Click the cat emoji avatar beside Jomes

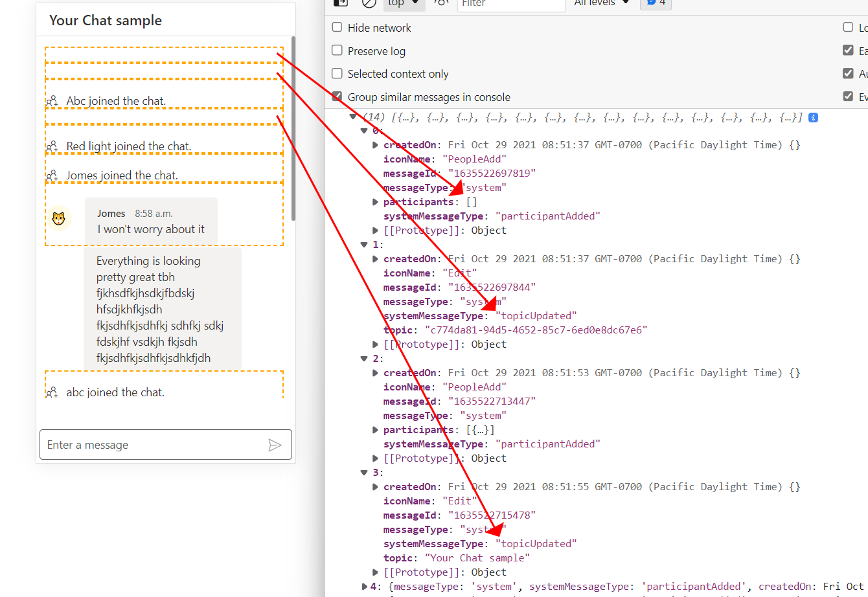pyautogui.click(x=59, y=219)
